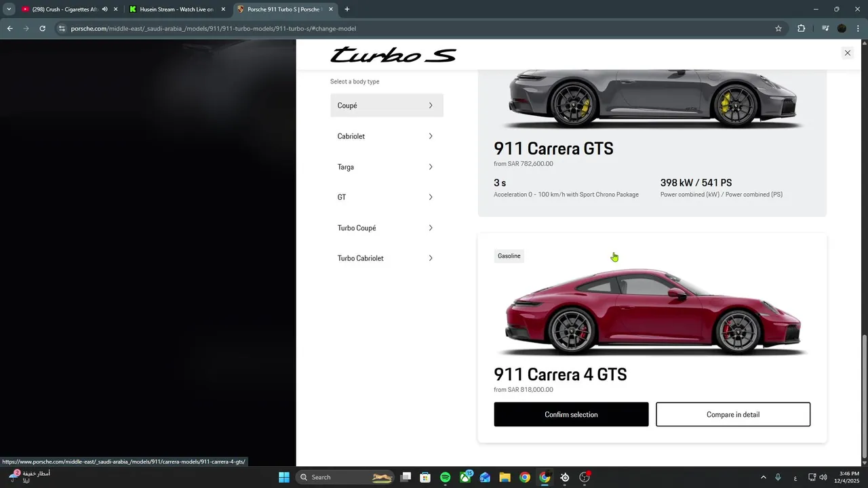Select the Turbo Coupé body type

(387, 228)
